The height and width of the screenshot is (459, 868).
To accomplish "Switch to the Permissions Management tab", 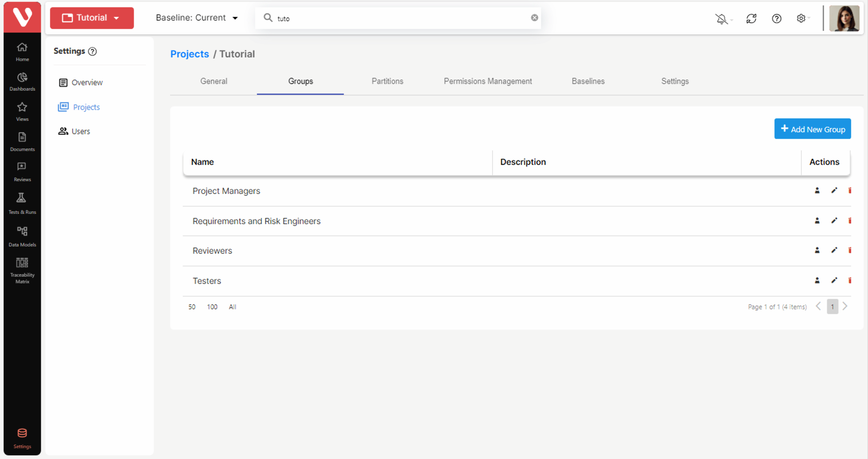I will click(x=488, y=81).
